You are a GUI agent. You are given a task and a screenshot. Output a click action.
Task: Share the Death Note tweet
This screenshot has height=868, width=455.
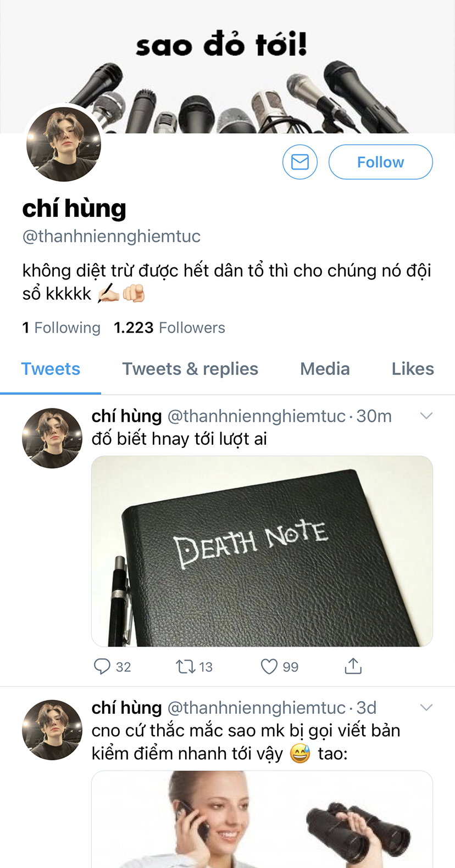353,666
